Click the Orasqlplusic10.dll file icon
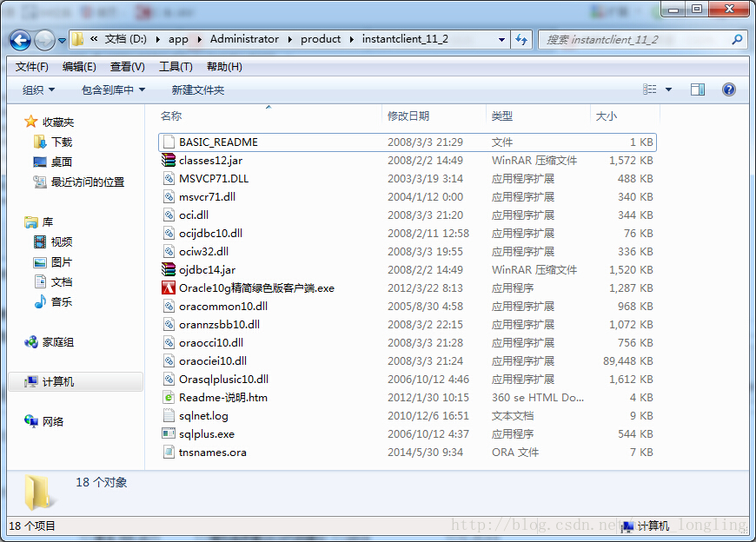Screen dimensions: 756x542 coord(169,380)
